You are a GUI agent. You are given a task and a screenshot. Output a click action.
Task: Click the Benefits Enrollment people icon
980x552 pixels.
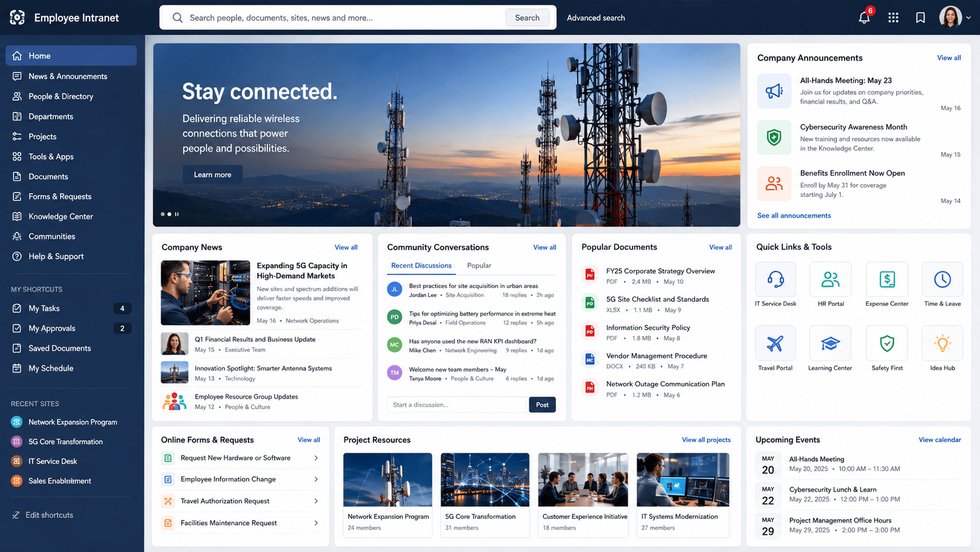click(774, 184)
